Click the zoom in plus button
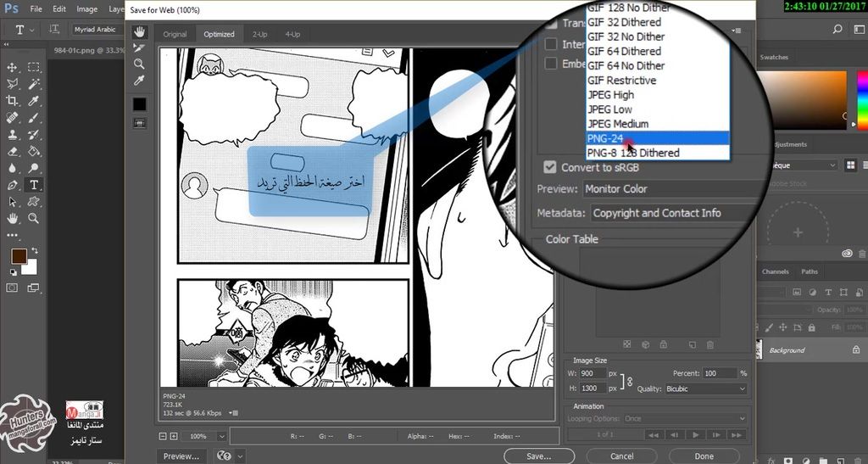Image resolution: width=868 pixels, height=464 pixels. pyautogui.click(x=173, y=436)
